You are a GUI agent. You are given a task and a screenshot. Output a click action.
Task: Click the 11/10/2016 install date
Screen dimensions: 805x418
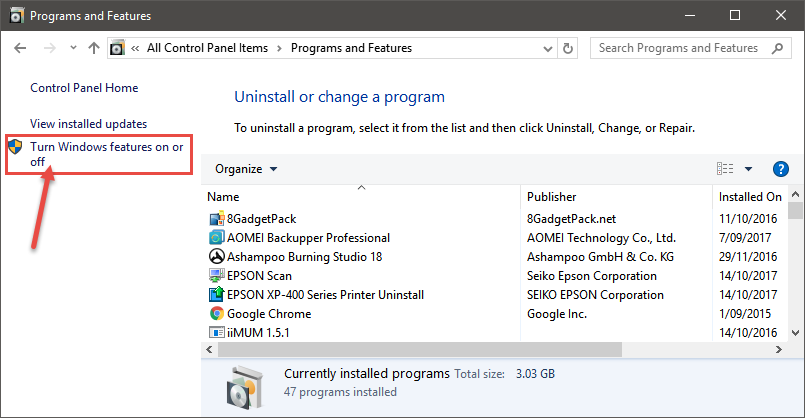[748, 219]
